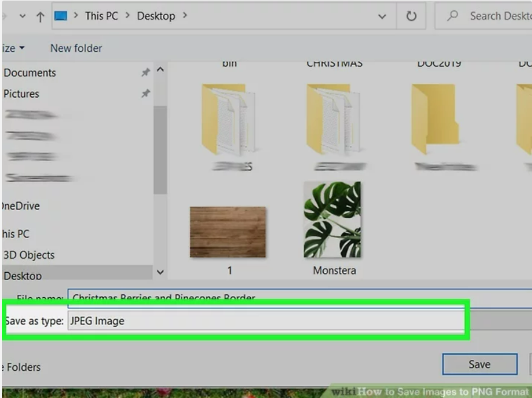
Task: Select Desktop in the navigation pane
Action: pos(23,275)
